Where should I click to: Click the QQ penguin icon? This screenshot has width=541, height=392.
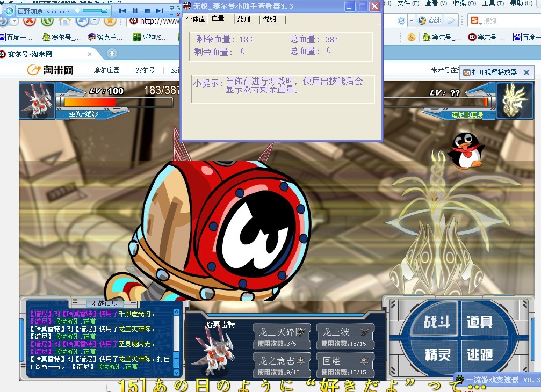[465, 150]
